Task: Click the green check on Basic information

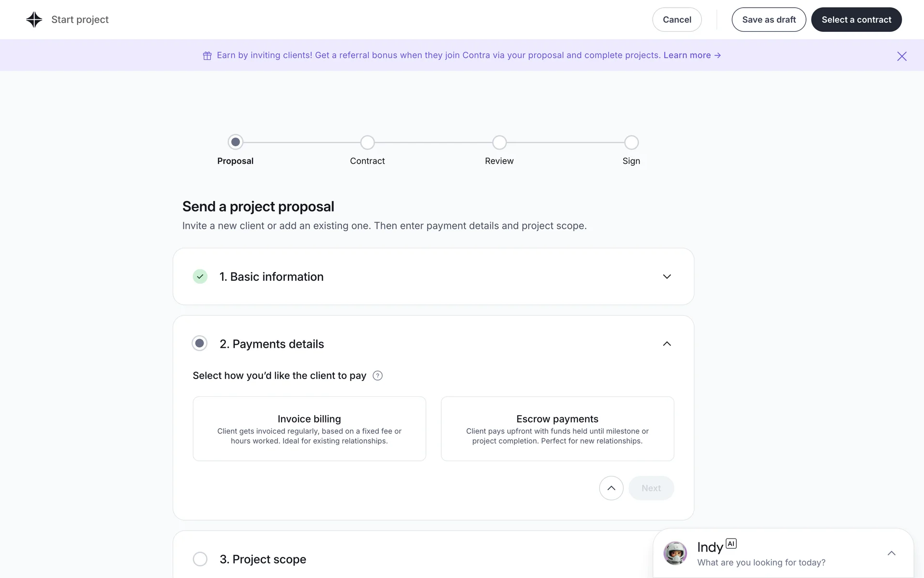Action: point(200,276)
